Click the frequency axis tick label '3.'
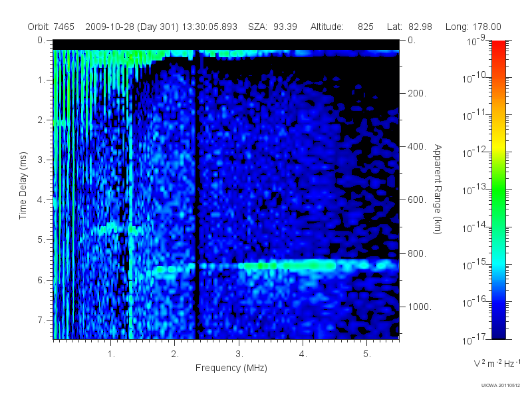This screenshot has width=532, height=399. (x=239, y=354)
